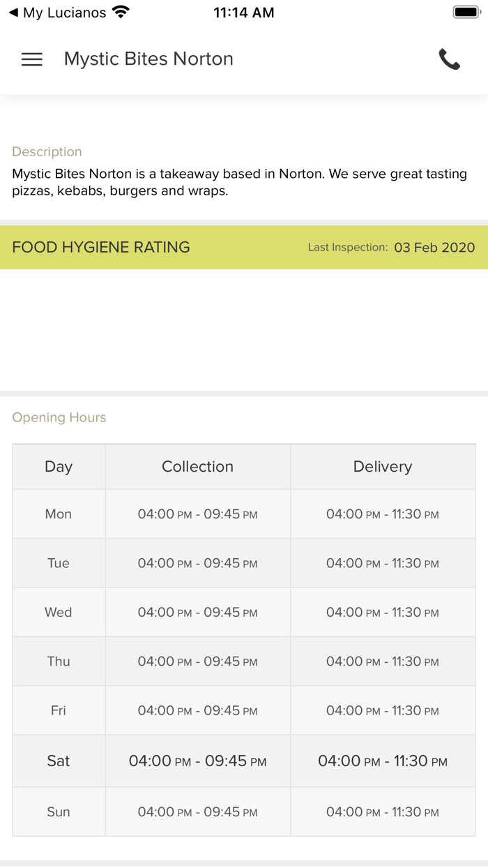Tap Sunday's delivery hours cell

pos(382,812)
